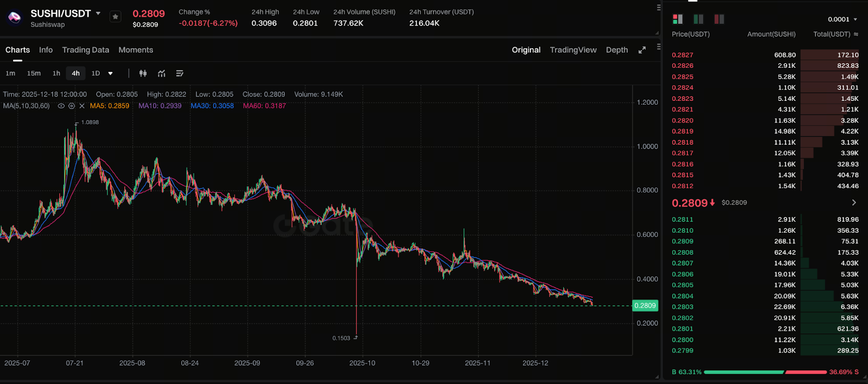Show combined buy and sell order book
This screenshot has height=384, width=868.
[678, 19]
